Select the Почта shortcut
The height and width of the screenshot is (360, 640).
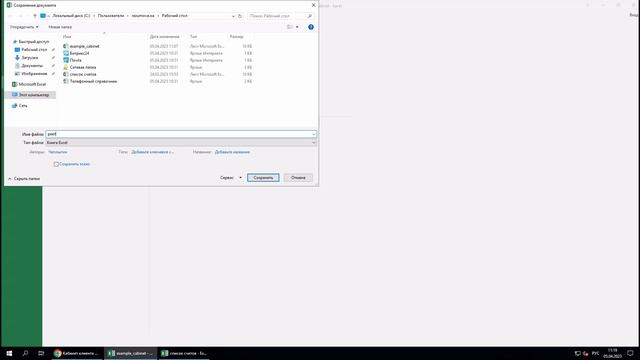coord(76,60)
